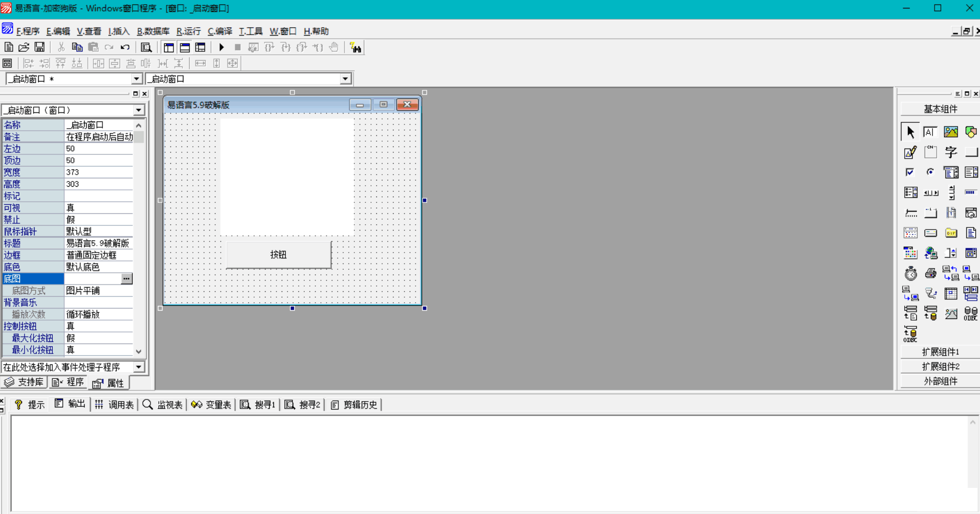Viewport: 980px width, 514px height.
Task: Select the Shape box component icon
Action: pyautogui.click(x=971, y=132)
